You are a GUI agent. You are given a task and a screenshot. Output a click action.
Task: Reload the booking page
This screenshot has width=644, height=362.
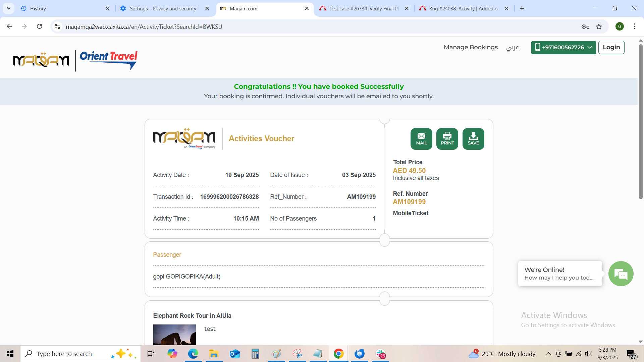pyautogui.click(x=40, y=26)
